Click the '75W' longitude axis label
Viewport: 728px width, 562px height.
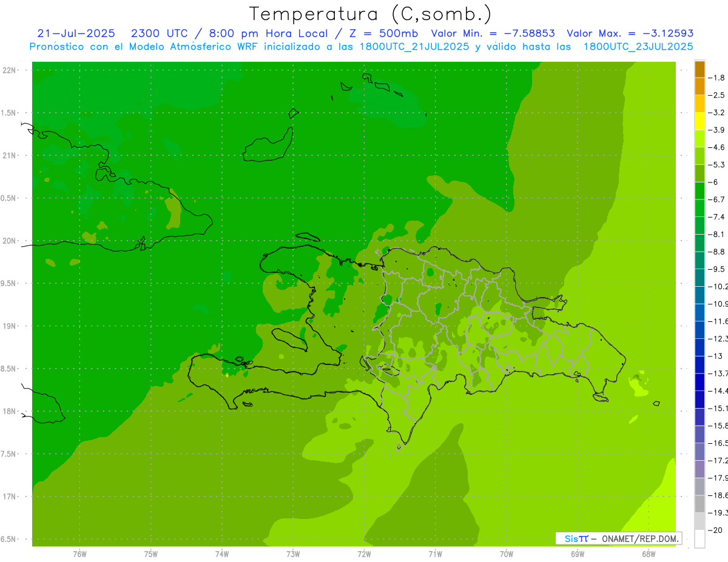click(150, 554)
